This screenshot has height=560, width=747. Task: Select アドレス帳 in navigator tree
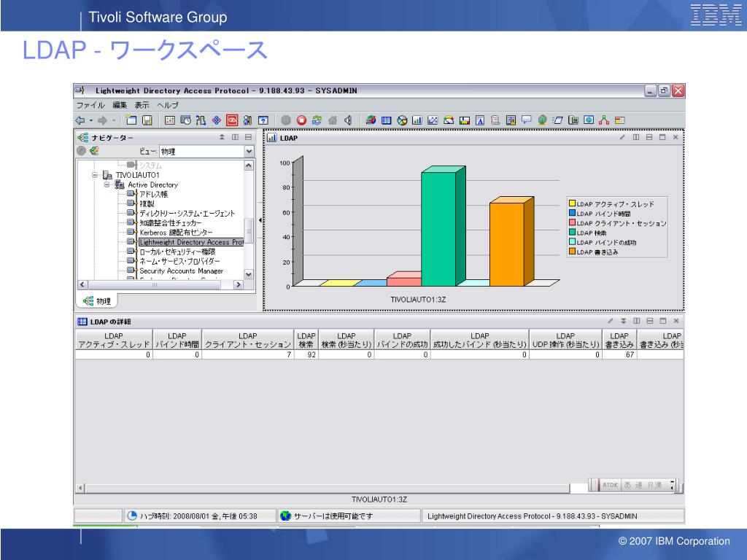point(153,194)
